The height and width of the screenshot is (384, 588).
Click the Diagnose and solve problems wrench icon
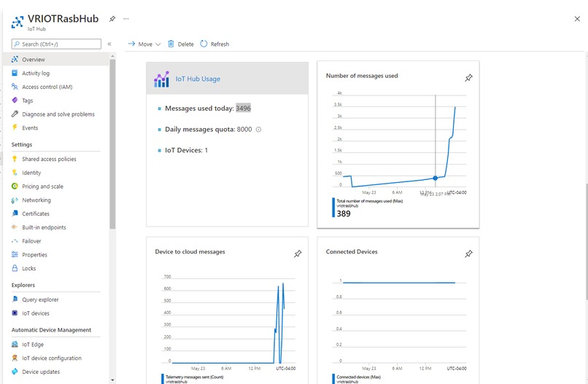(x=15, y=114)
